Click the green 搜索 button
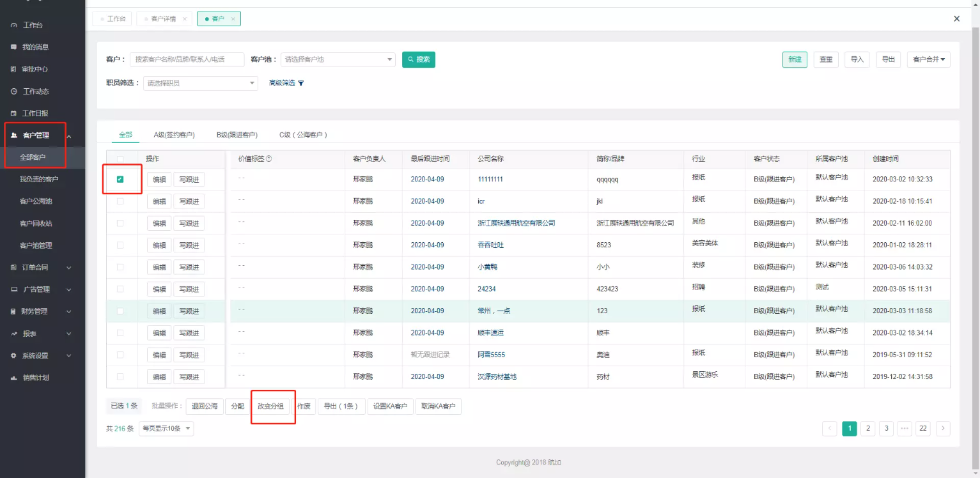980x478 pixels. (x=419, y=59)
